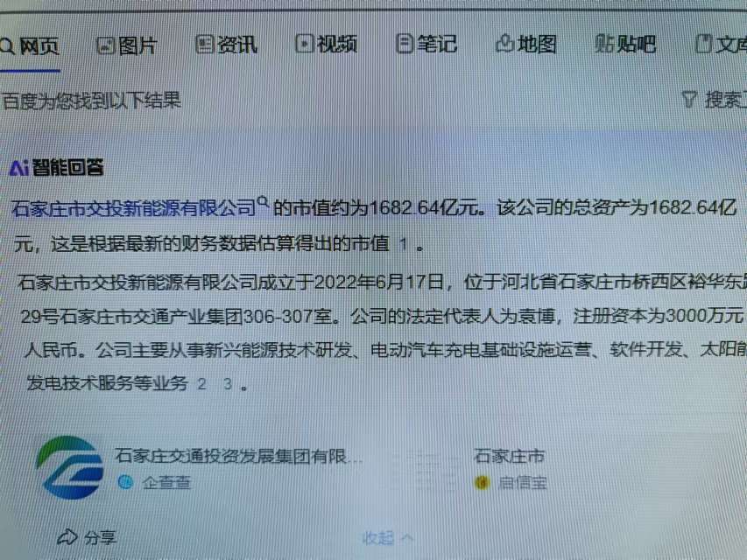Select the 视频 tab

(x=327, y=45)
